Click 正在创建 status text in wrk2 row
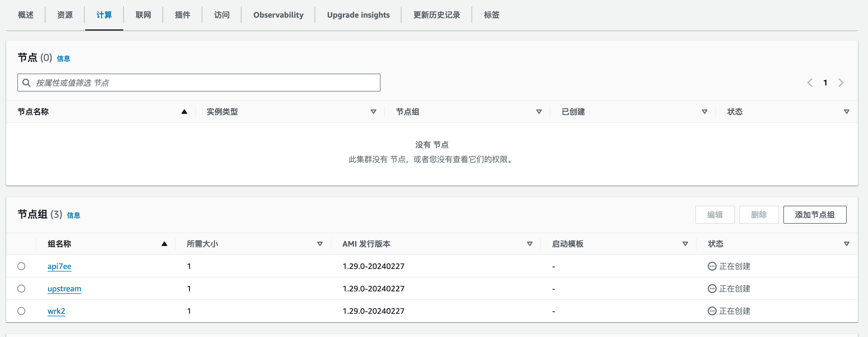Viewport: 868px width, 337px height. pyautogui.click(x=735, y=311)
